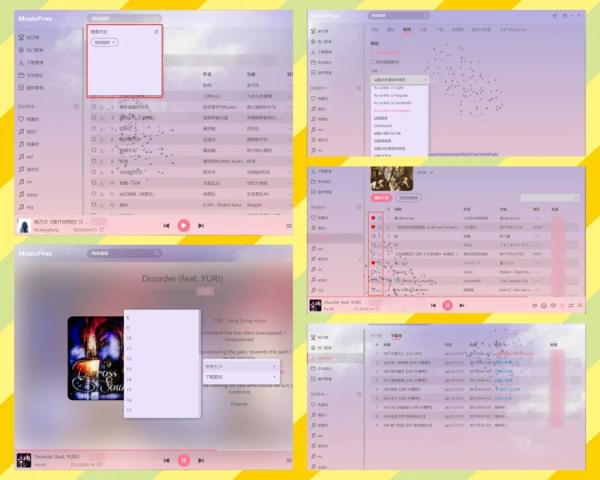Unfavorite the first song's red heart in the album list
This screenshot has width=600, height=480.
click(x=373, y=217)
